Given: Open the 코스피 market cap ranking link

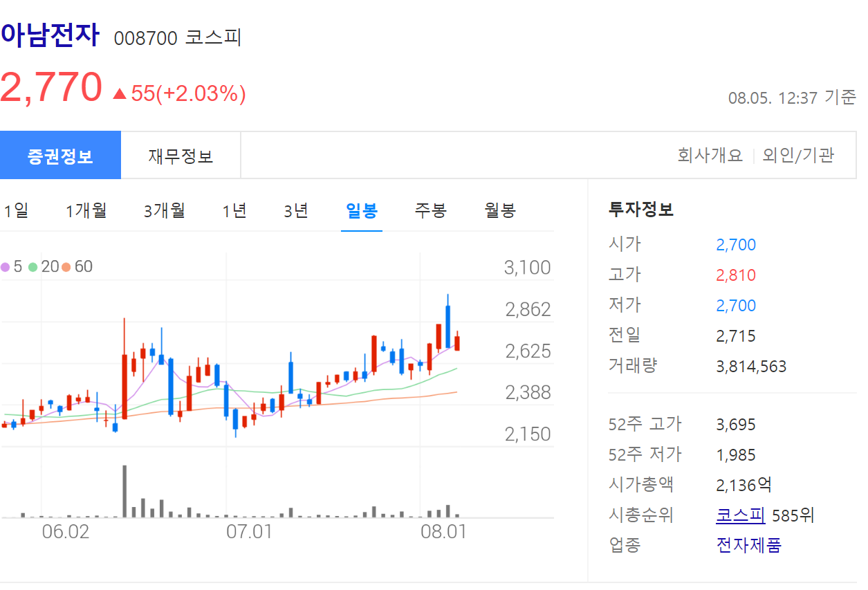Looking at the screenshot, I should pos(740,515).
